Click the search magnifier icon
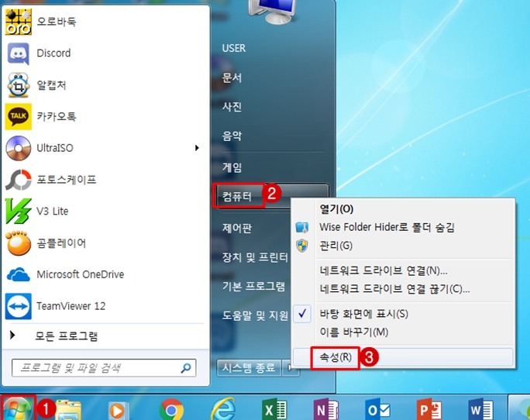 (186, 368)
